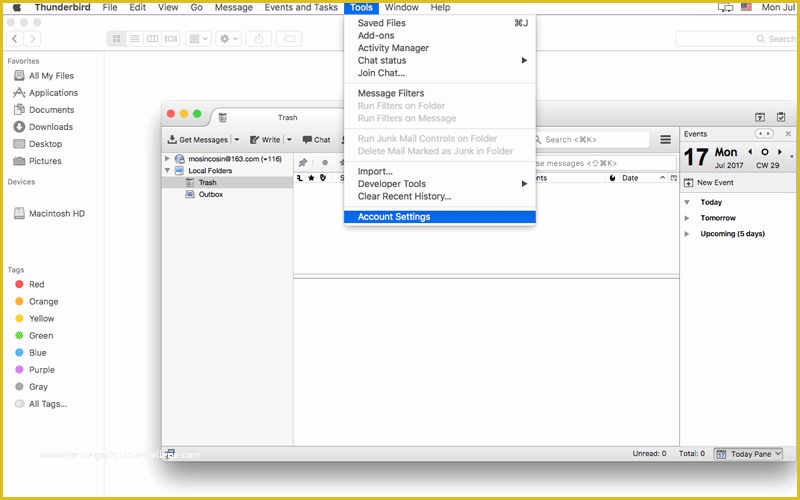Screen dimensions: 800x500
Task: Open Write dropdown arrow
Action: 289,139
